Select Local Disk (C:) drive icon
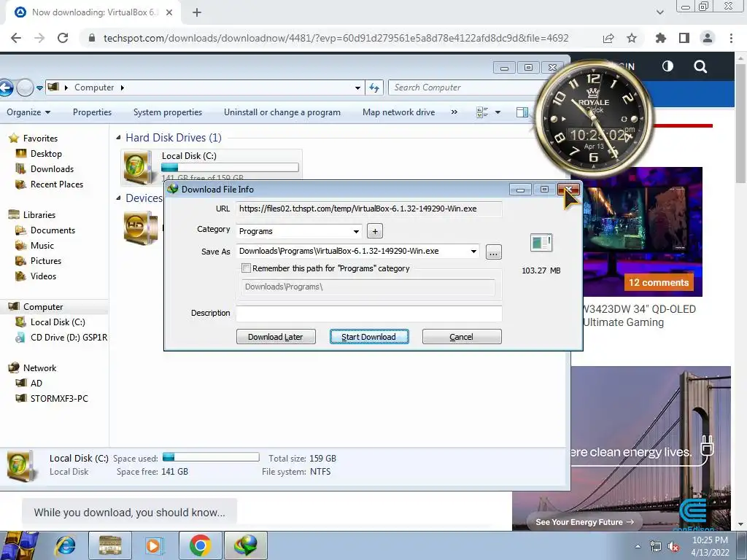 pyautogui.click(x=139, y=167)
